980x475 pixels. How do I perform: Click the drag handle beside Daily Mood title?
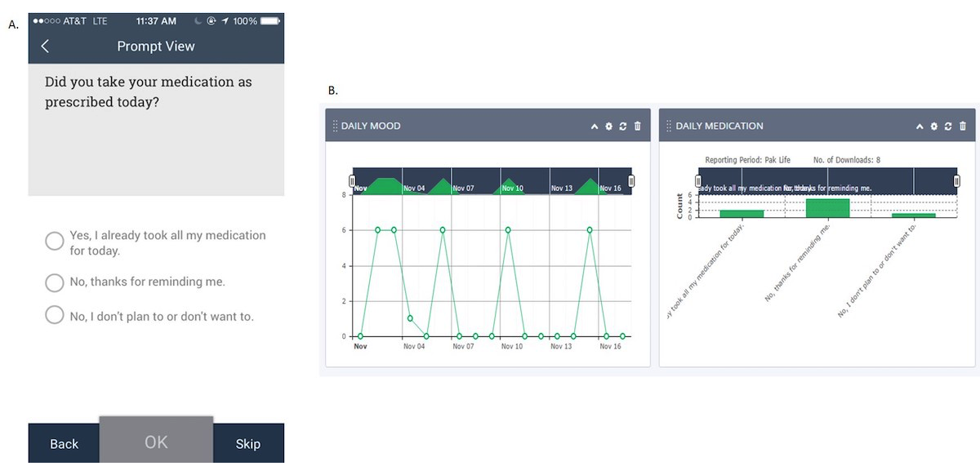point(335,127)
